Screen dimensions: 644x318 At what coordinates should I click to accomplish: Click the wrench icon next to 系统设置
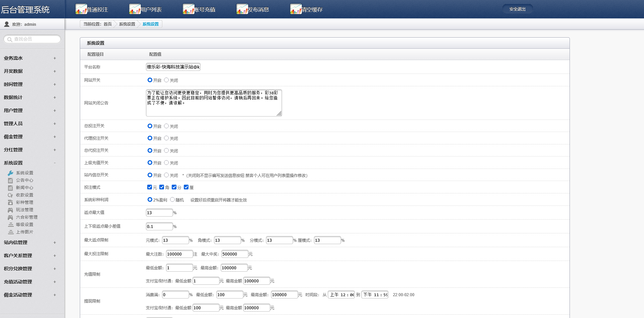[x=10, y=173]
